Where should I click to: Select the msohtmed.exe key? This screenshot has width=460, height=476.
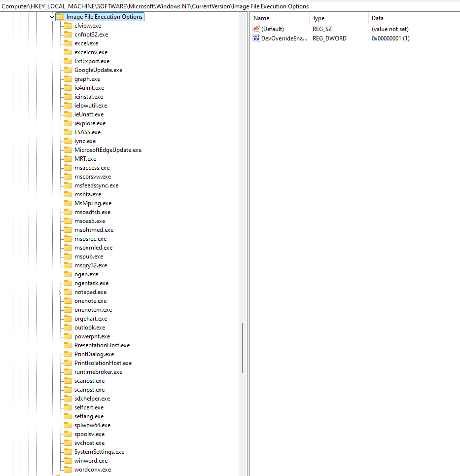[x=94, y=230]
